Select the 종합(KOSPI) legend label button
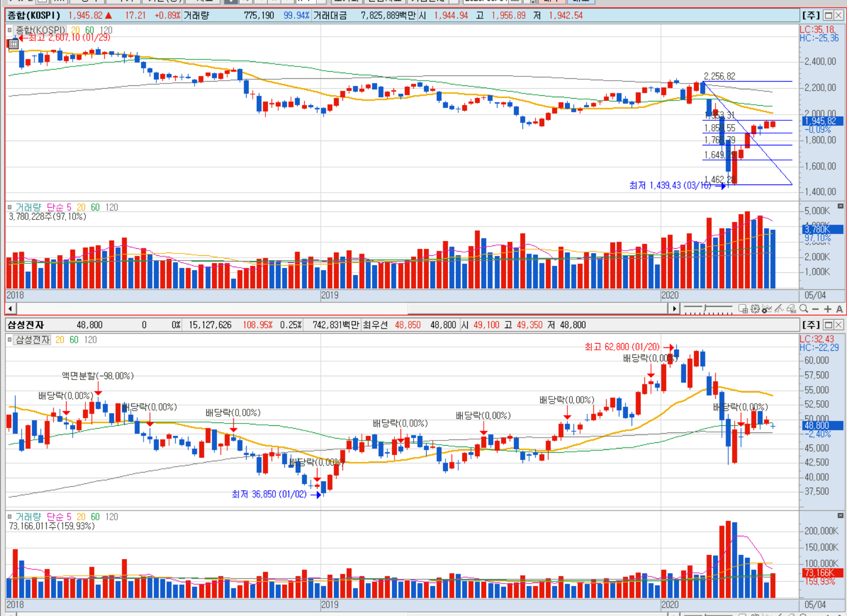847x616 pixels. pos(40,30)
